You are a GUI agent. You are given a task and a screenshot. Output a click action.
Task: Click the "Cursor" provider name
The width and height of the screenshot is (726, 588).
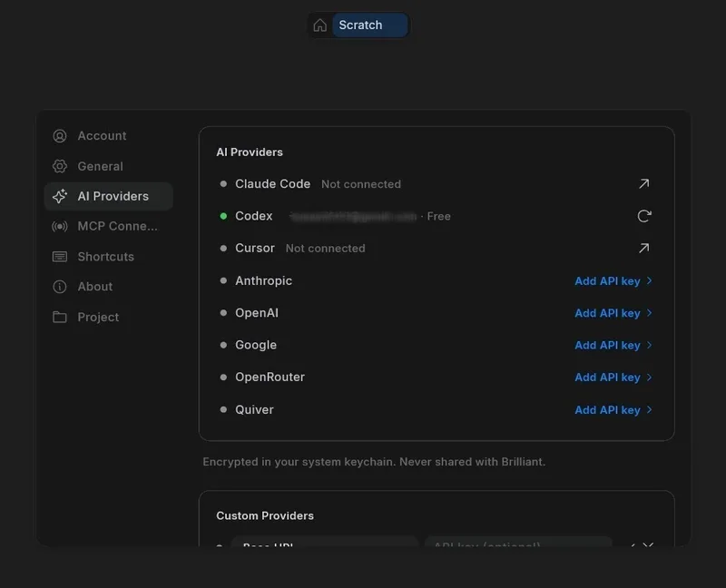click(x=255, y=248)
